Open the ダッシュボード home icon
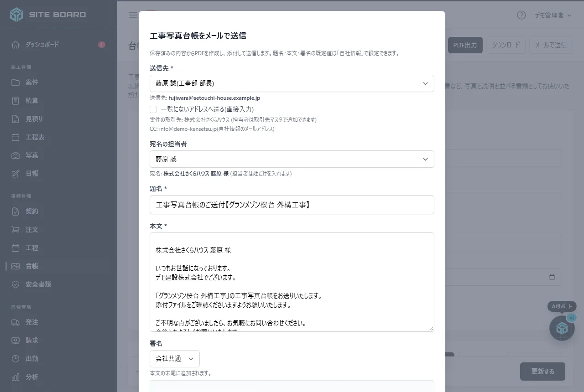This screenshot has height=392, width=584. (x=16, y=45)
